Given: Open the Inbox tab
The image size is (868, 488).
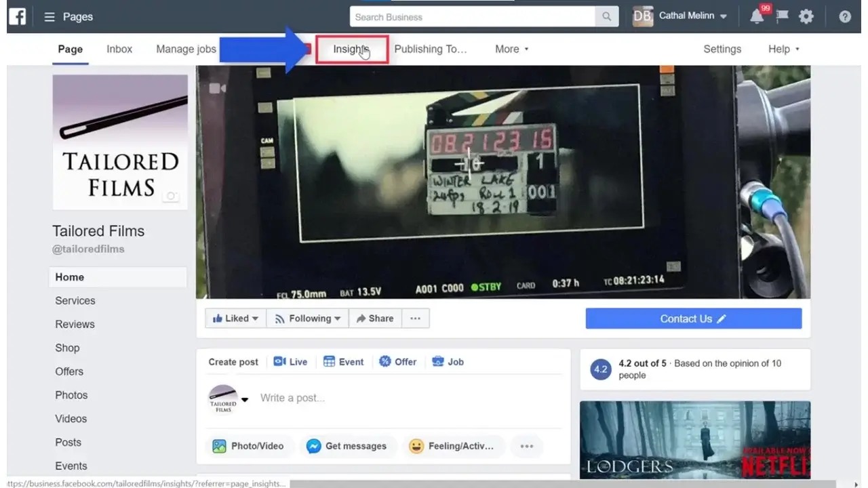Looking at the screenshot, I should [x=119, y=49].
